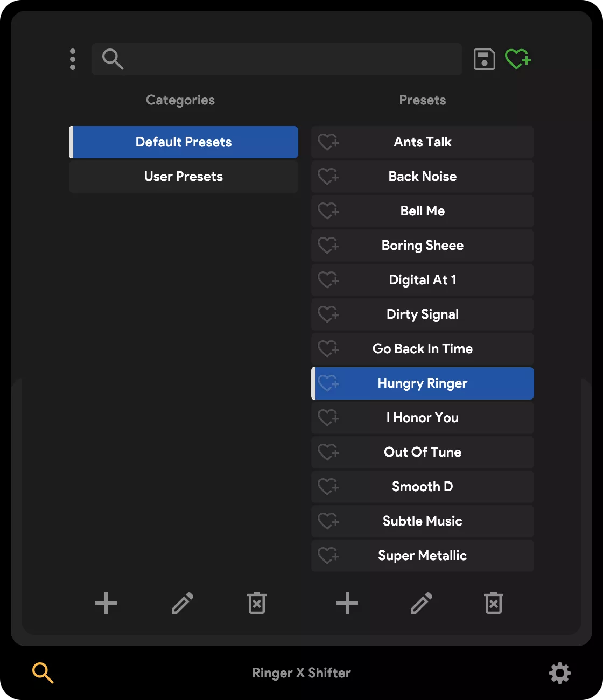Select the Smooth D preset
The width and height of the screenshot is (603, 700).
click(x=422, y=487)
